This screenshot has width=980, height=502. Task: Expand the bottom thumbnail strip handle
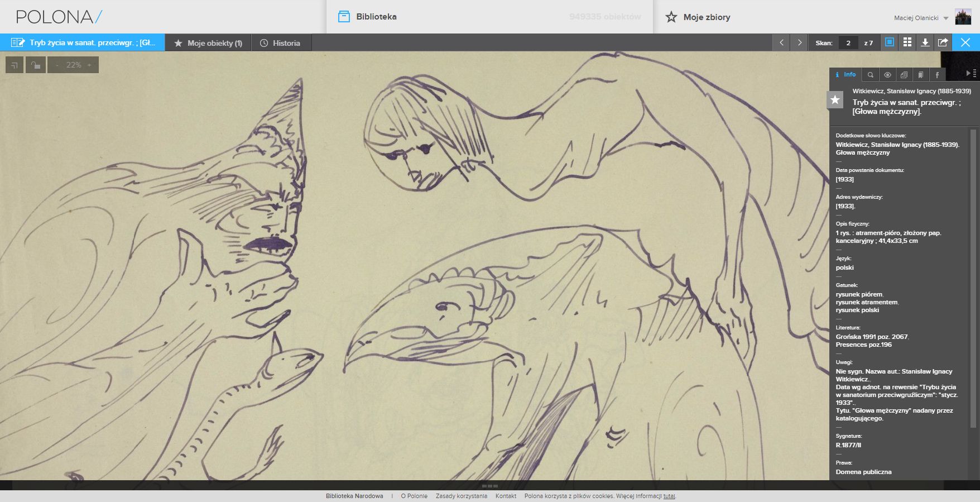click(x=489, y=486)
